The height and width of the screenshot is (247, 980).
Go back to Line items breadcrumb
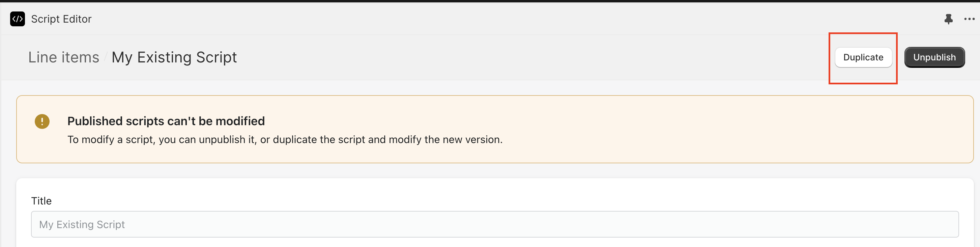coord(63,57)
